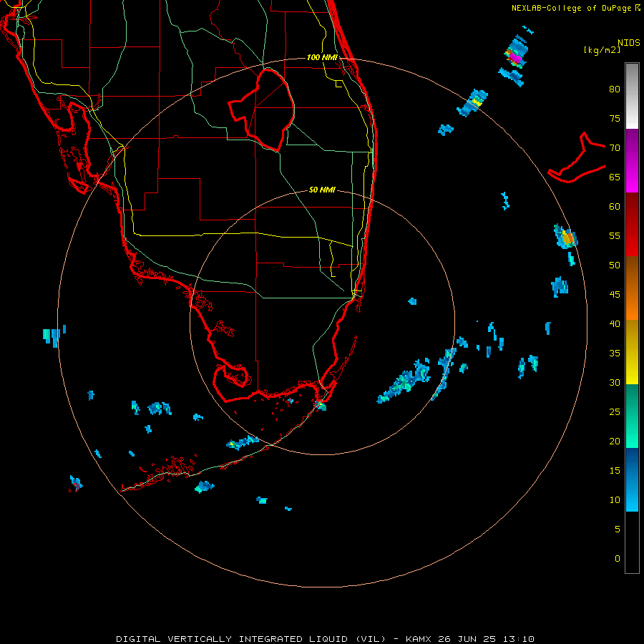Select the magenta segment of the color bar

(632, 161)
